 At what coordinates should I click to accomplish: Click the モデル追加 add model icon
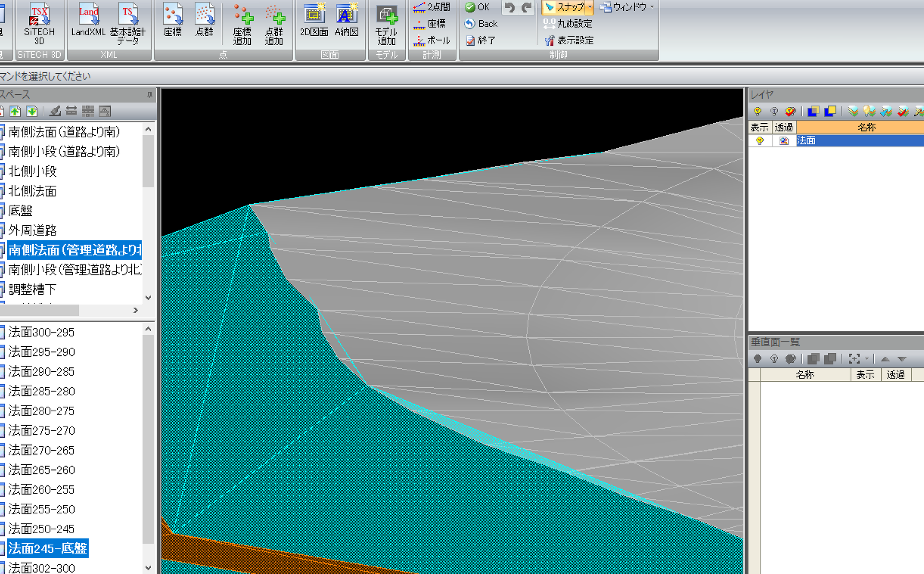point(386,24)
